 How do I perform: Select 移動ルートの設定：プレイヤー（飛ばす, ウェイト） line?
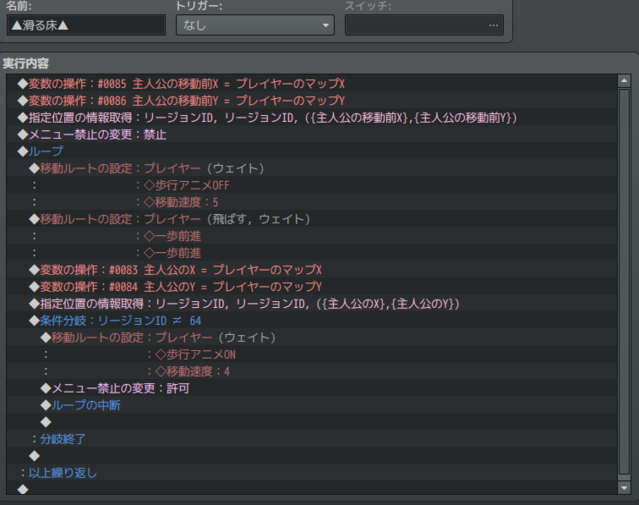[x=312, y=219]
